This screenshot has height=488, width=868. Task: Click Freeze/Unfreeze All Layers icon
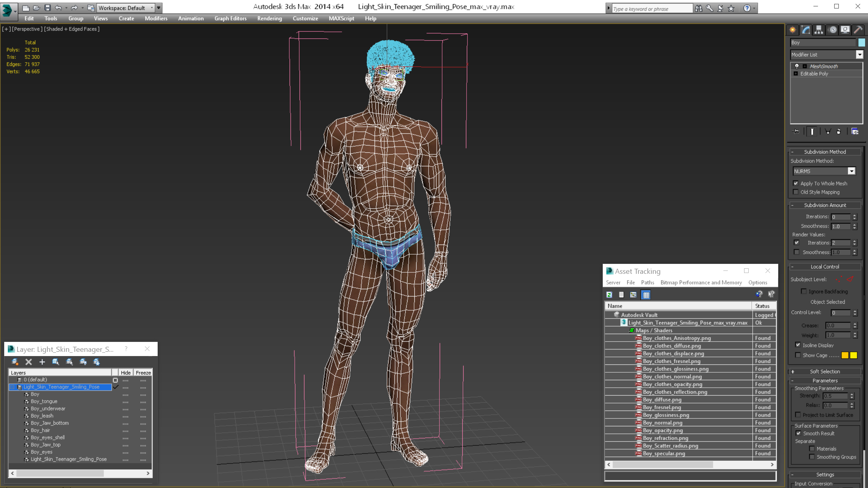pyautogui.click(x=96, y=362)
